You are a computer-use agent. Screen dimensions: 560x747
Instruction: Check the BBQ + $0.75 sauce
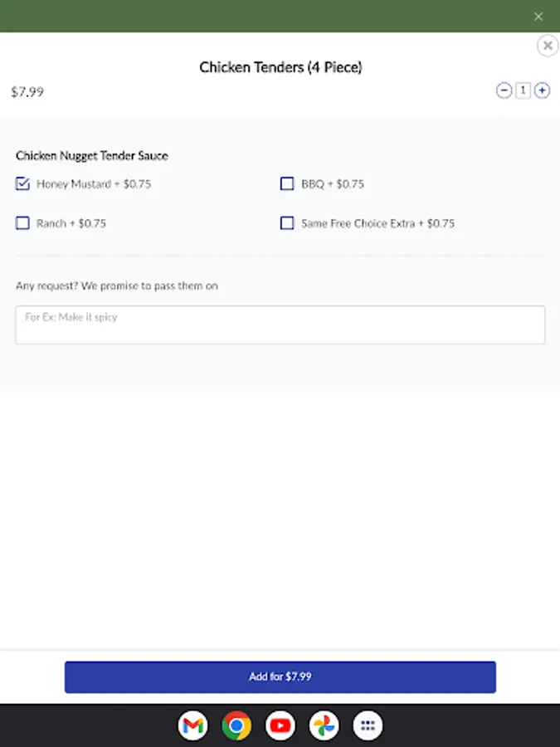point(287,183)
